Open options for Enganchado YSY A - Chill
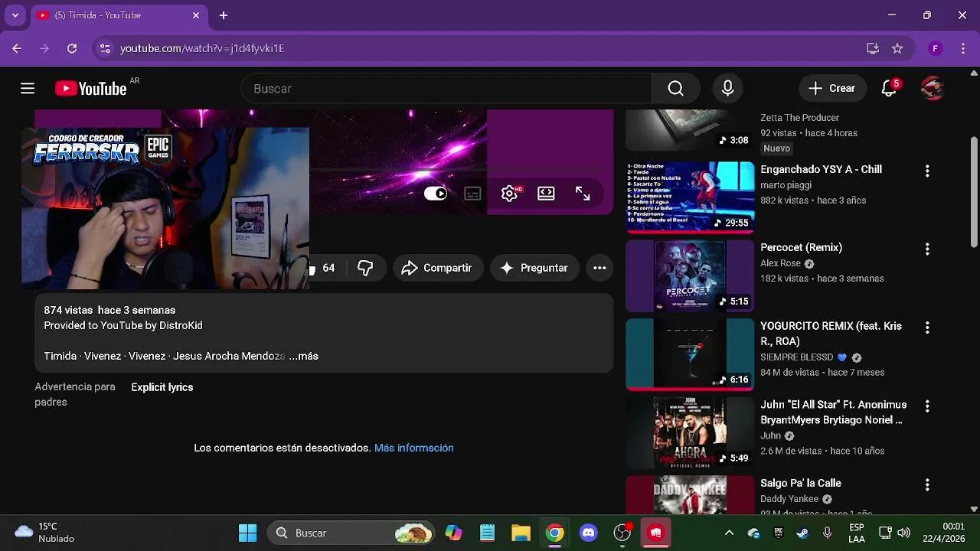The height and width of the screenshot is (551, 980). click(x=927, y=171)
